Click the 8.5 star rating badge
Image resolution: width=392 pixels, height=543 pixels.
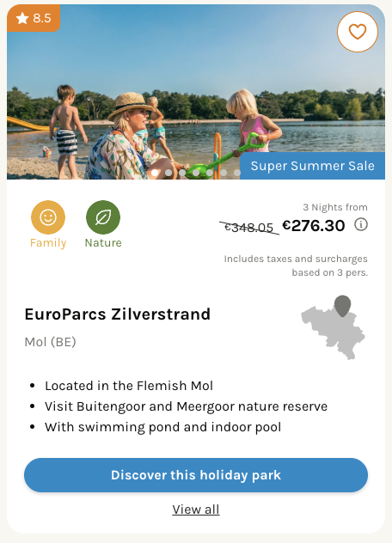coord(34,18)
